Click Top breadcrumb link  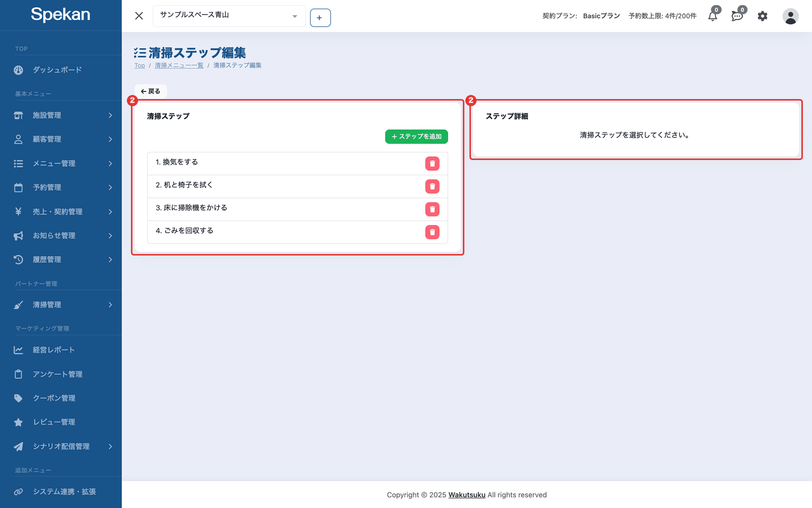coord(140,66)
